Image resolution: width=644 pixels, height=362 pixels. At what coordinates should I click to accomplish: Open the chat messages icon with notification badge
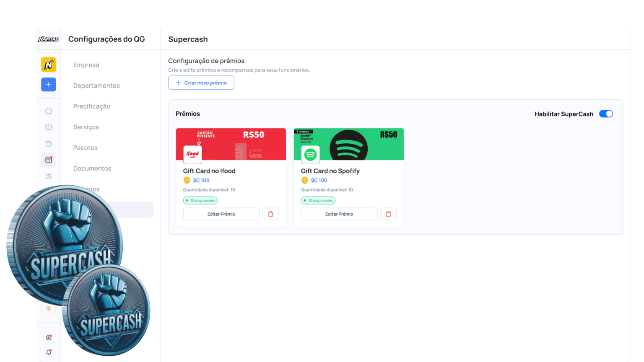point(48,336)
